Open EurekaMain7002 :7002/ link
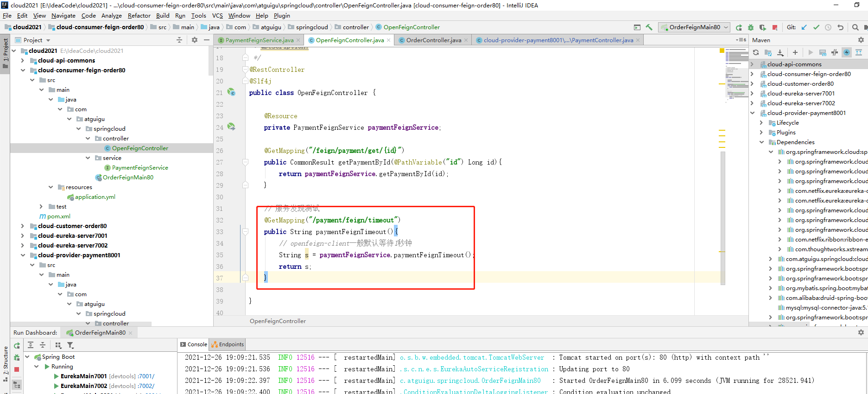Image resolution: width=868 pixels, height=394 pixels. (146, 386)
